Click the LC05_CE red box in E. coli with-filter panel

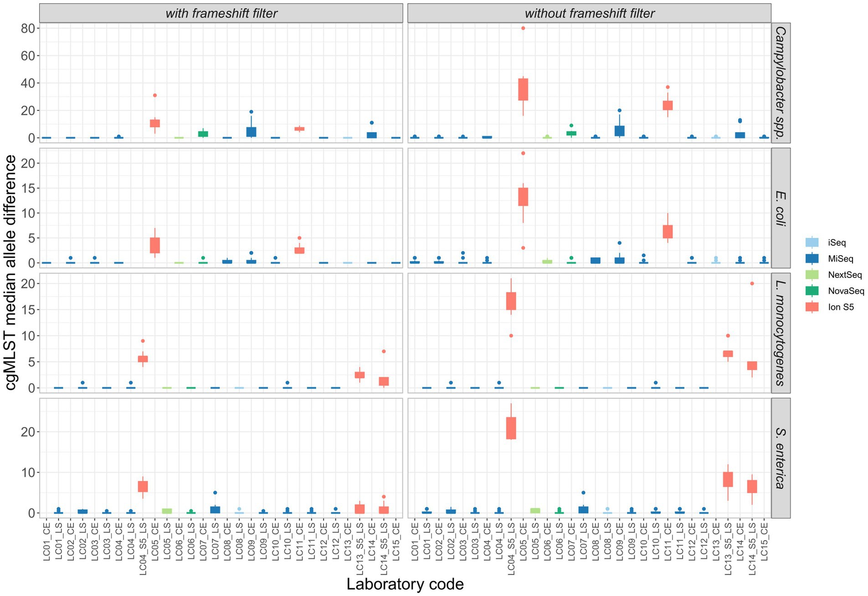pyautogui.click(x=155, y=245)
